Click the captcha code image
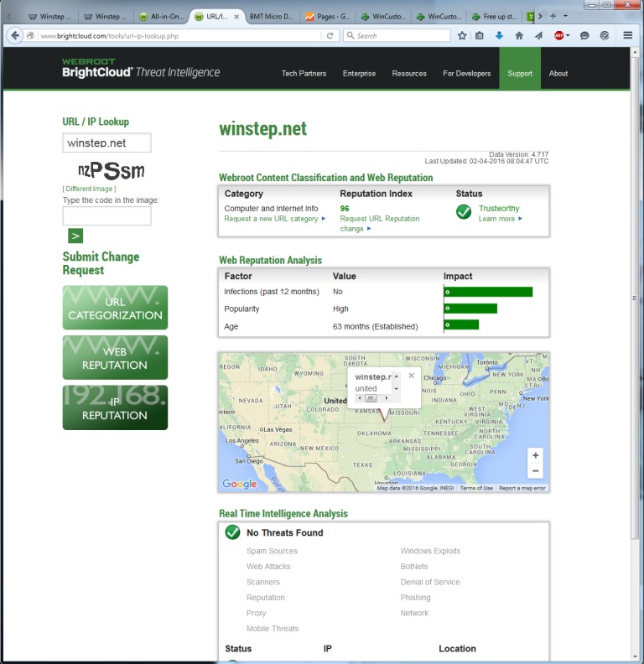Image resolution: width=644 pixels, height=664 pixels. pyautogui.click(x=112, y=171)
